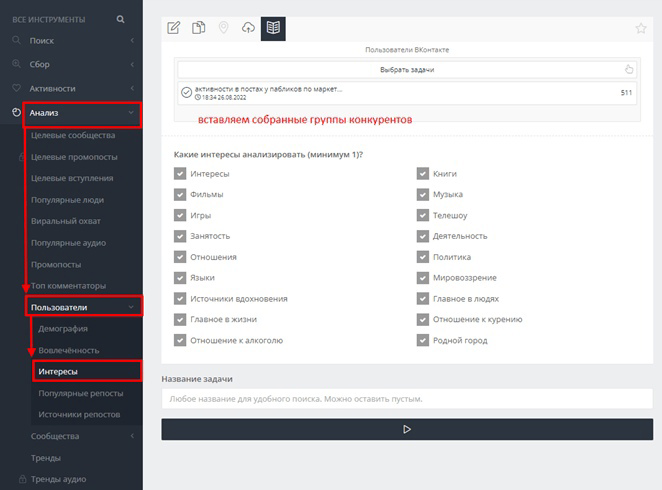Open Популярные аудио menu item
The image size is (662, 490).
coord(68,243)
